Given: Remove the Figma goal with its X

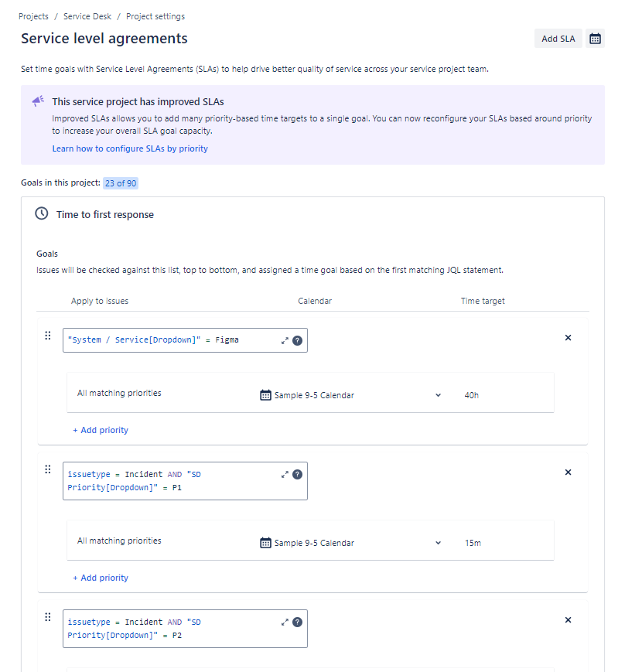Looking at the screenshot, I should coord(568,338).
